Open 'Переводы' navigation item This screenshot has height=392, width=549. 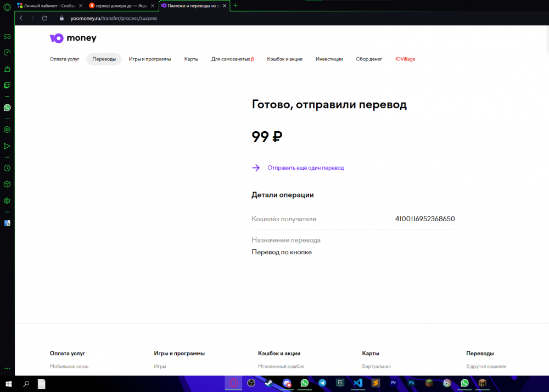[x=104, y=59]
